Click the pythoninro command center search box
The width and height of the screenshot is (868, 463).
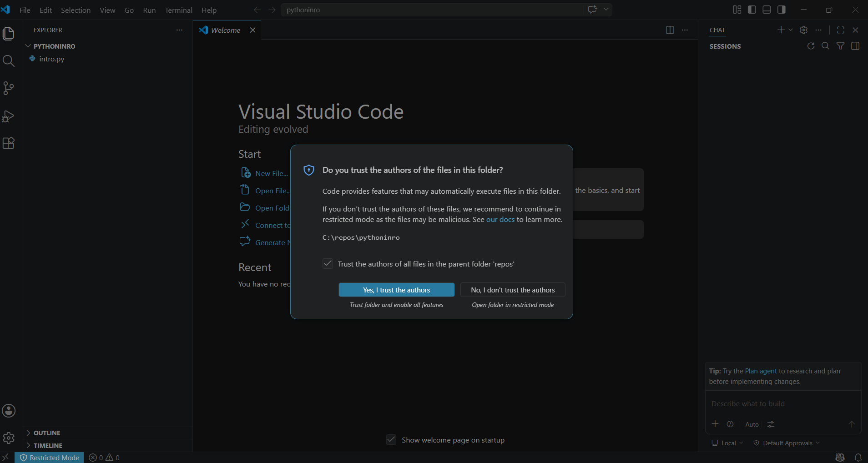[x=432, y=10]
